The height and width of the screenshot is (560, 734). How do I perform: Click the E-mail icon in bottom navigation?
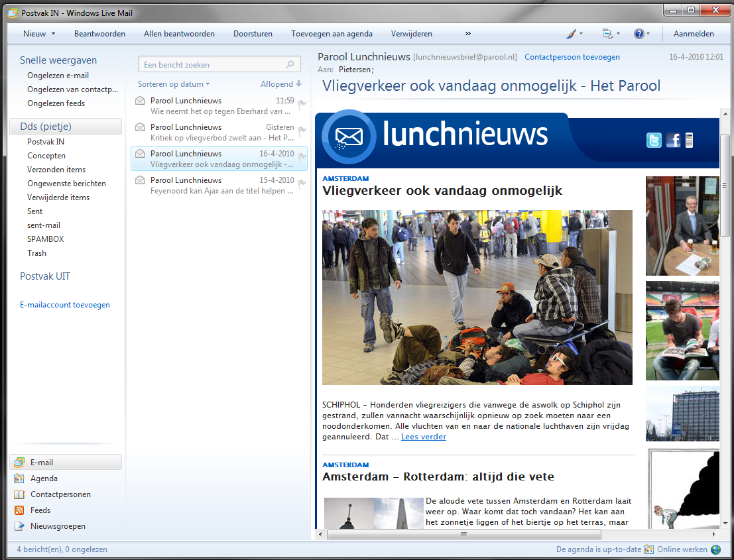click(x=19, y=462)
